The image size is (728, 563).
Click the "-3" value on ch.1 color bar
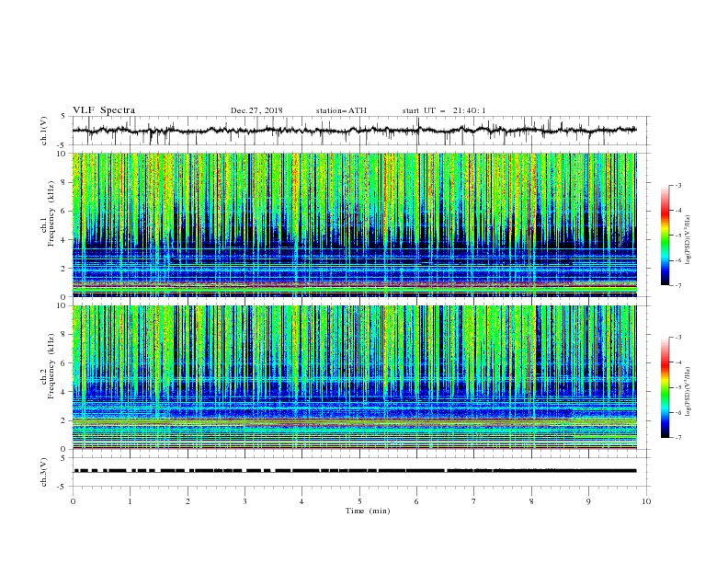678,185
